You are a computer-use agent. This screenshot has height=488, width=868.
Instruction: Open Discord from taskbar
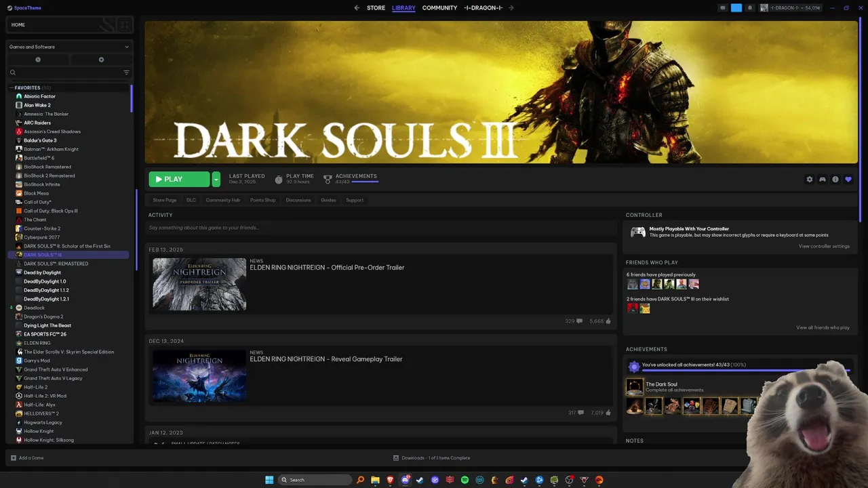click(405, 480)
